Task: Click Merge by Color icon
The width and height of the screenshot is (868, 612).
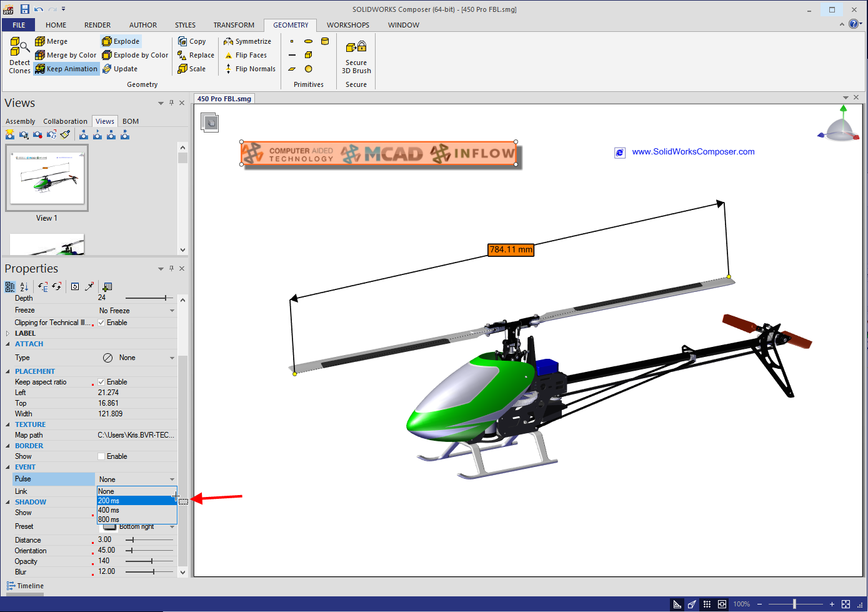Action: coord(40,55)
